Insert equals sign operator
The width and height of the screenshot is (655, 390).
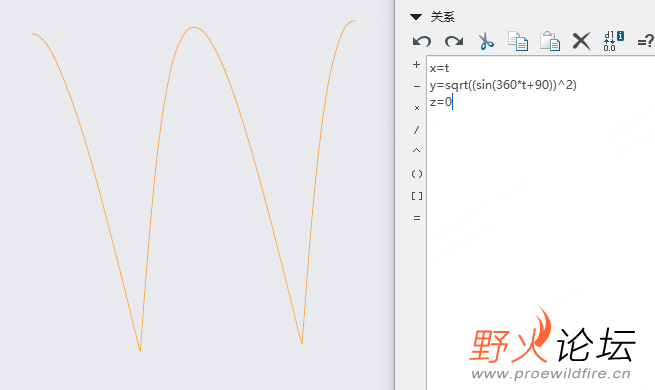[417, 218]
